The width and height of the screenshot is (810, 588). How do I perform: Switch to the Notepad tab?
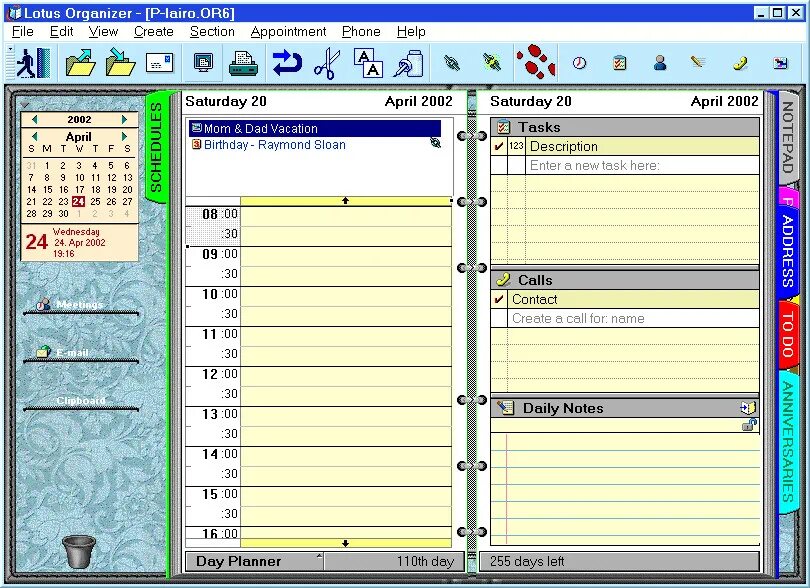click(787, 137)
